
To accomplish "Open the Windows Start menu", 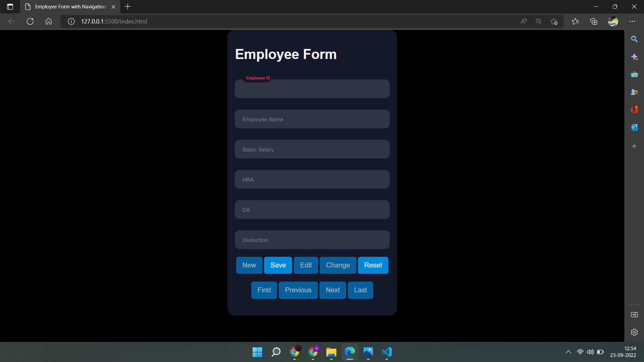I will (x=257, y=352).
